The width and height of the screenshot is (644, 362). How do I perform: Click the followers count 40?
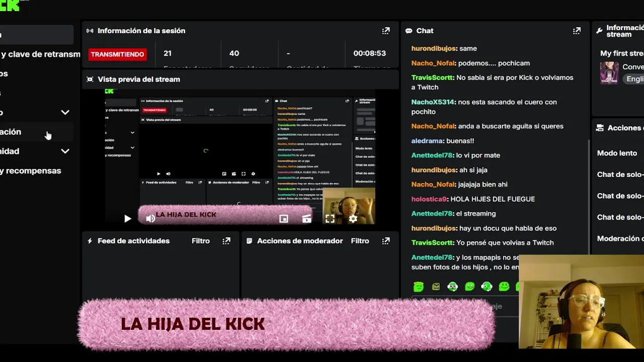tap(234, 53)
